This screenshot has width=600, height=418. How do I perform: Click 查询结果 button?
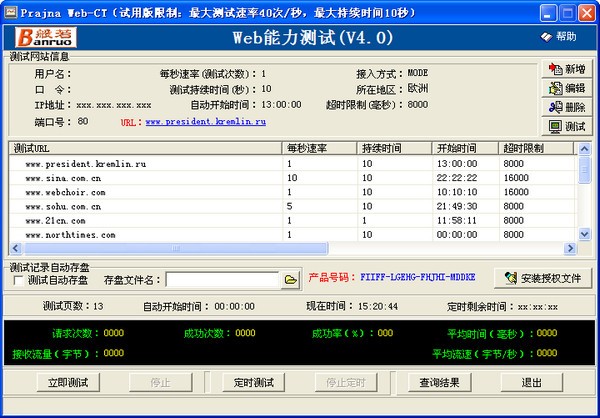coord(439,382)
